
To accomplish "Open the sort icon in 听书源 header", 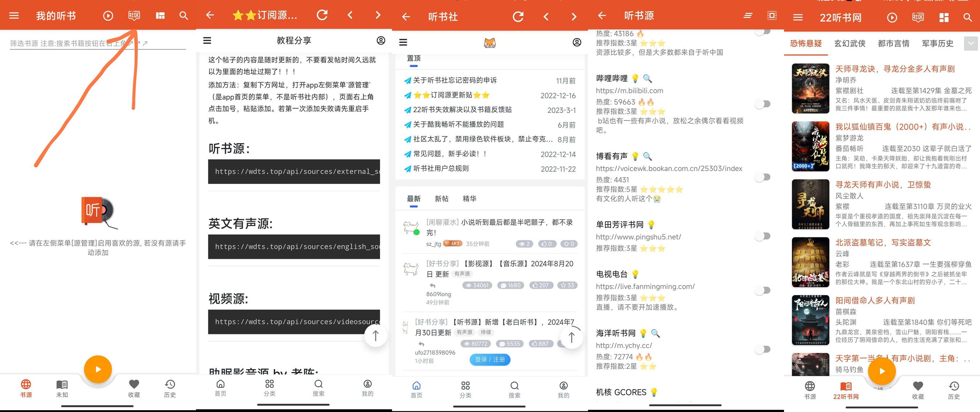I will [748, 16].
